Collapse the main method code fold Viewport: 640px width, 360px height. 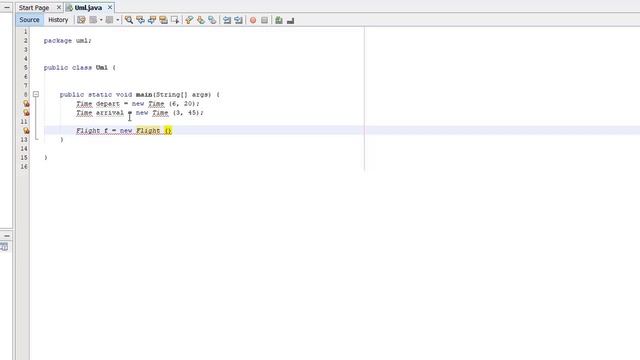pos(36,94)
